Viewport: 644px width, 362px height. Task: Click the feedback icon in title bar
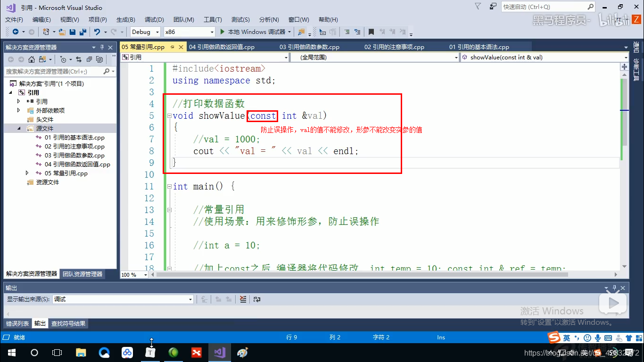[493, 7]
